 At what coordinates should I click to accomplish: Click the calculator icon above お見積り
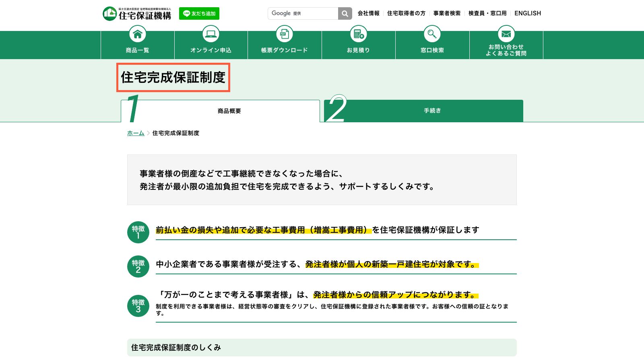[x=359, y=34]
